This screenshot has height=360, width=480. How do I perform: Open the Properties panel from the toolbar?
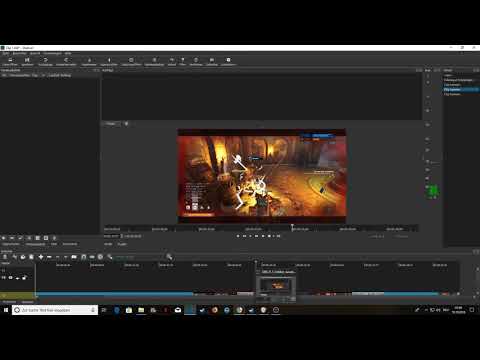109,61
